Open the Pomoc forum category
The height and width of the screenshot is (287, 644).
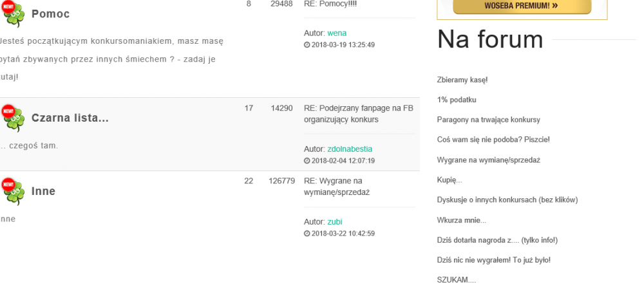click(x=50, y=14)
